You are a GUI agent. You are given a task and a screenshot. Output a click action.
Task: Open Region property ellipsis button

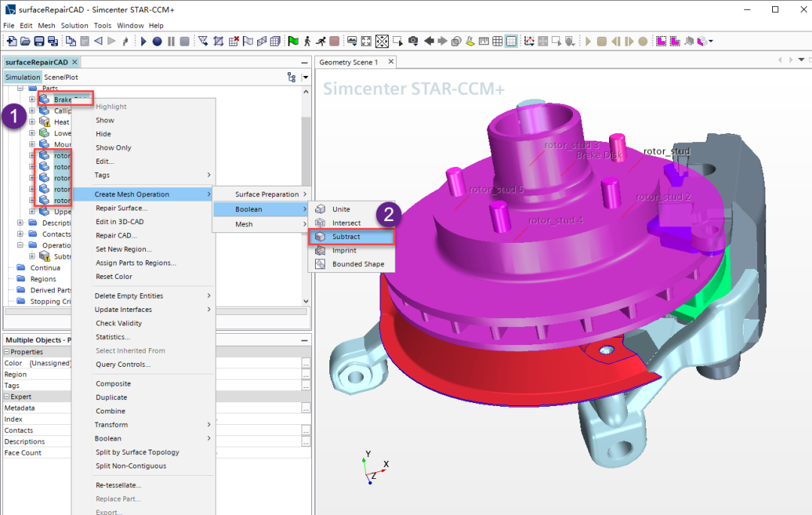coord(306,374)
